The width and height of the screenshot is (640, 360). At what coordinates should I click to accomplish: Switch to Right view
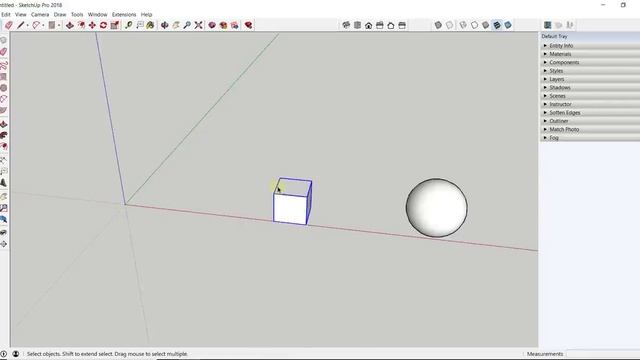pyautogui.click(x=380, y=25)
